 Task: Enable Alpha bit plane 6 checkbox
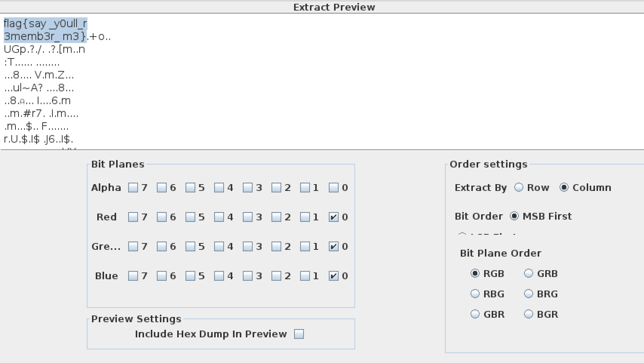coord(162,188)
